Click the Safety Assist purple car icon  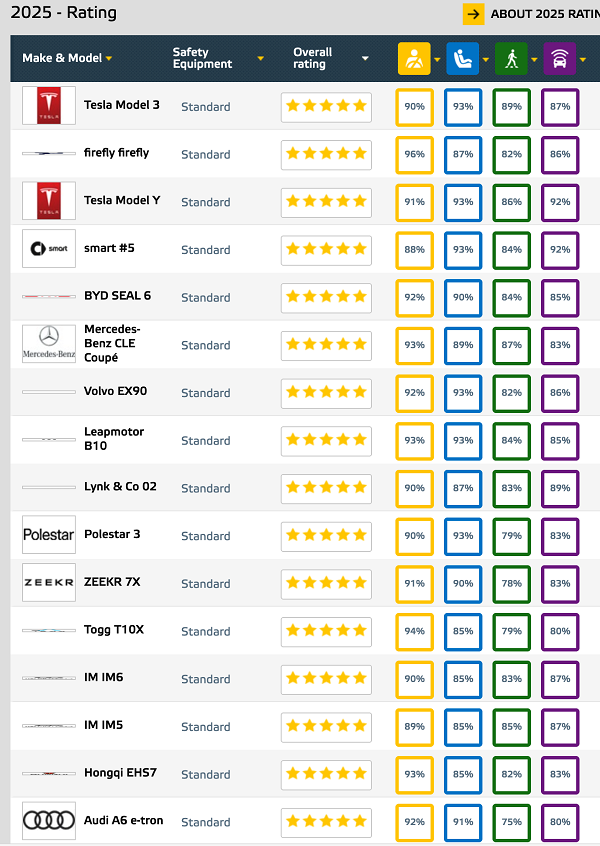click(559, 59)
